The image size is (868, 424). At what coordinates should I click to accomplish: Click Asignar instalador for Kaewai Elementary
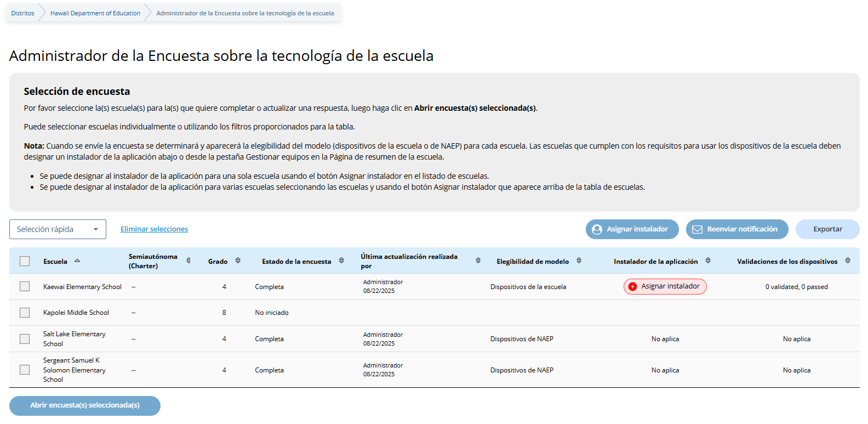(665, 286)
